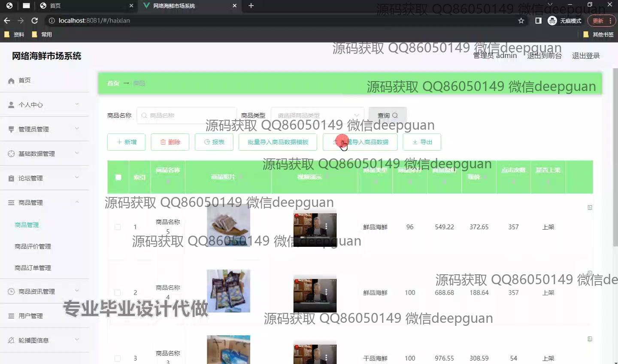Open the 商品评价管理 submenu item

[33, 246]
